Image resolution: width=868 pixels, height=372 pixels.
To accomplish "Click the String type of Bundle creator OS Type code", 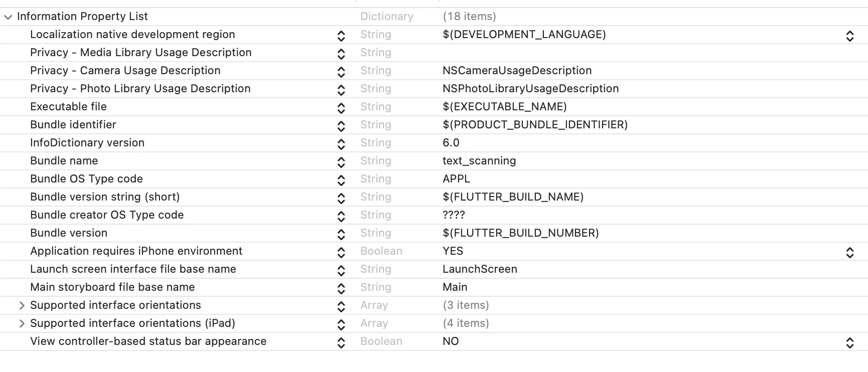I will (376, 215).
